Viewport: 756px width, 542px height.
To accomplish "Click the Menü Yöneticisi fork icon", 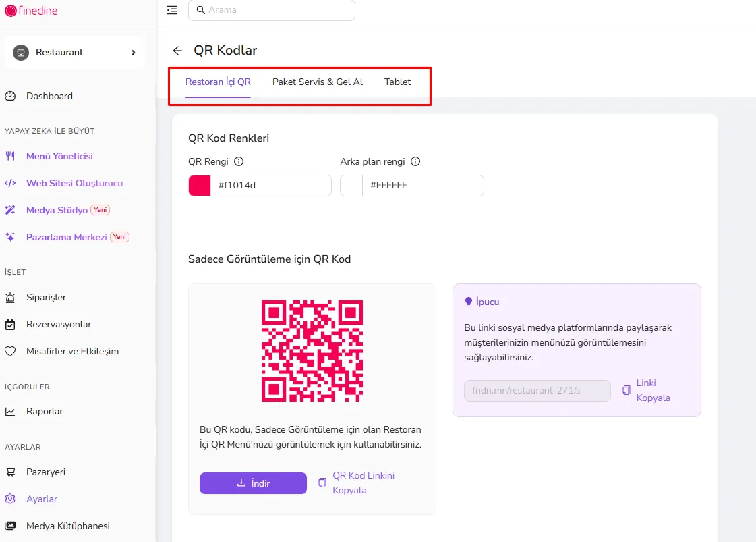I will point(10,156).
